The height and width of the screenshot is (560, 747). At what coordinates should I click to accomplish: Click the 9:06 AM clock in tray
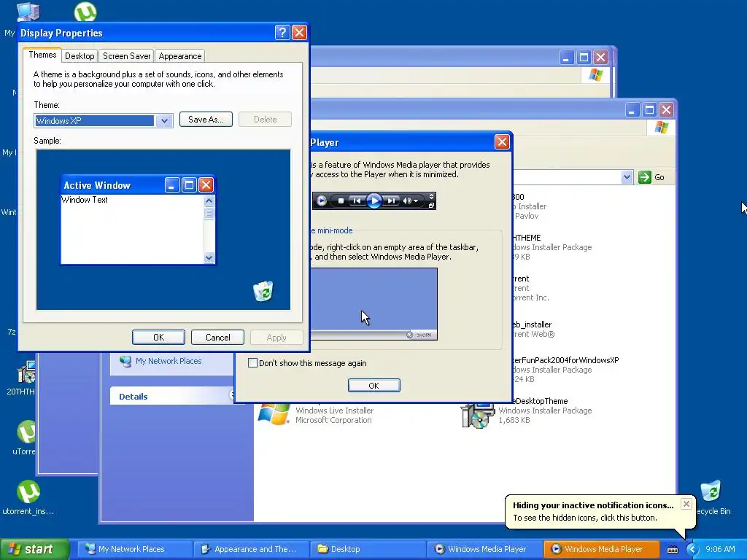pyautogui.click(x=720, y=549)
